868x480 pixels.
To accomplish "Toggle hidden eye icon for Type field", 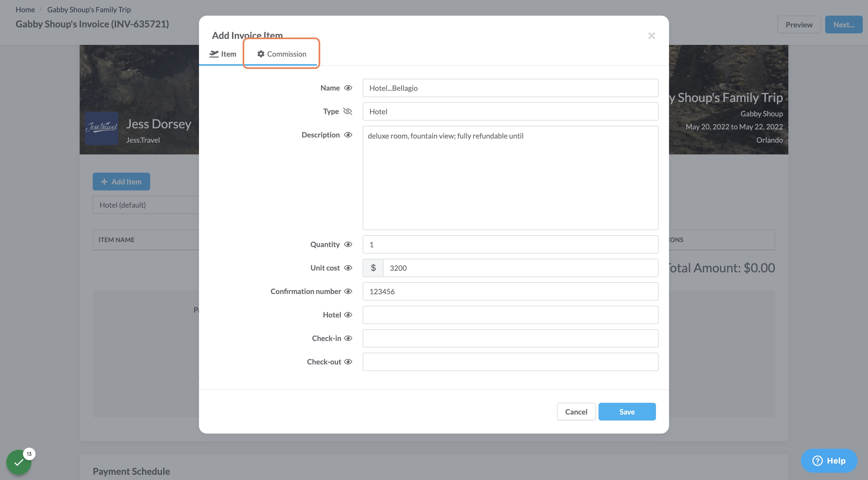I will coord(347,111).
